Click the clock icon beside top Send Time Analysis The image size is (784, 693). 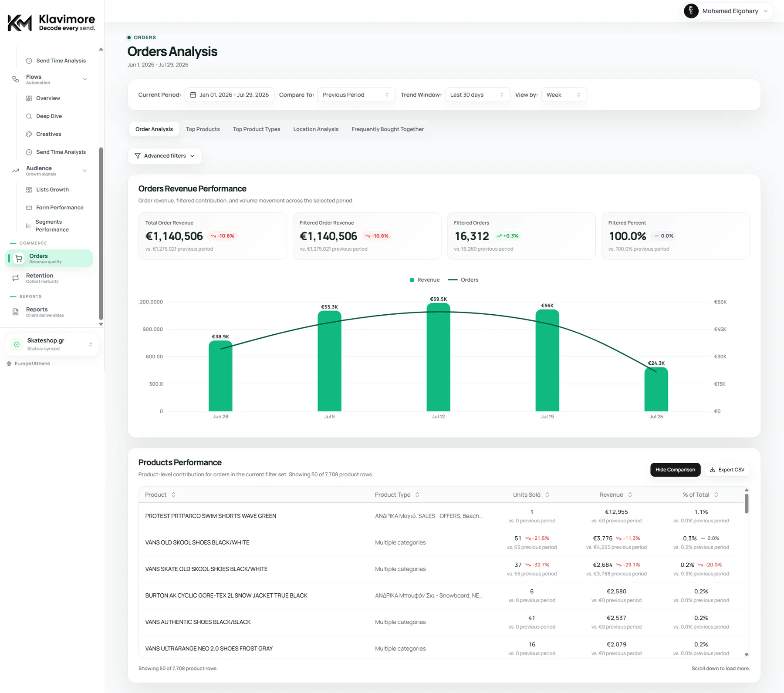coord(29,61)
